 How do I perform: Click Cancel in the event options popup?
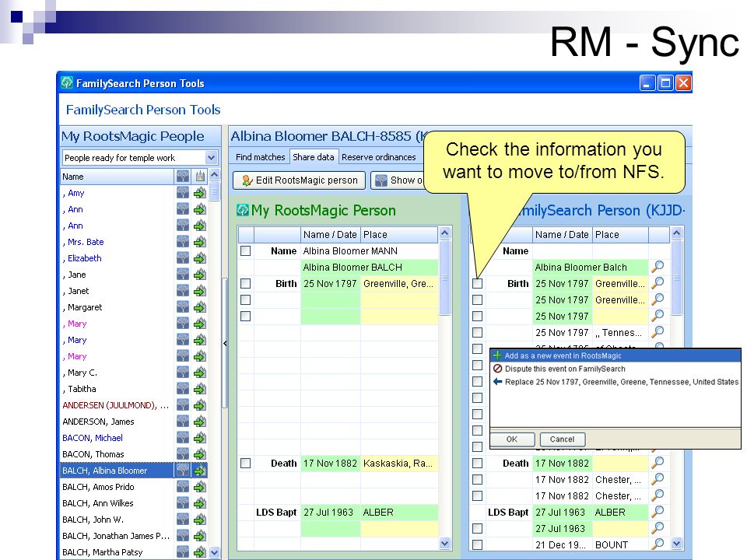click(562, 439)
